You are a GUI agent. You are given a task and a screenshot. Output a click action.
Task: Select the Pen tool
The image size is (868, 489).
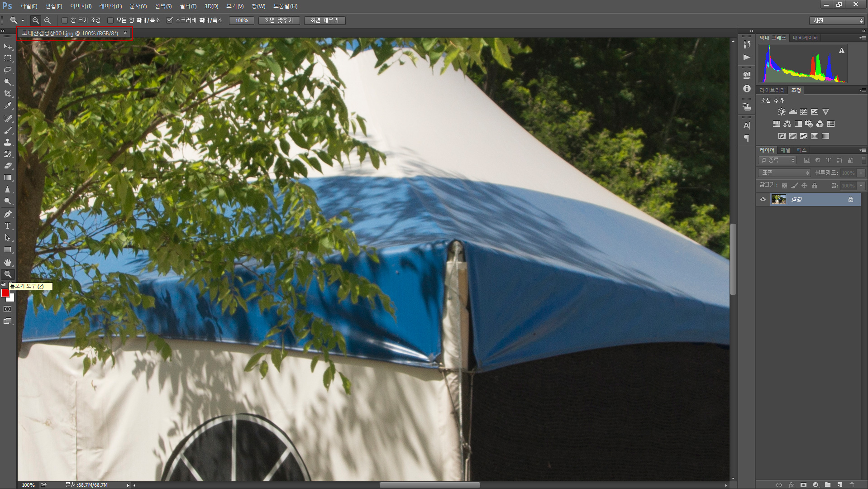coord(8,214)
